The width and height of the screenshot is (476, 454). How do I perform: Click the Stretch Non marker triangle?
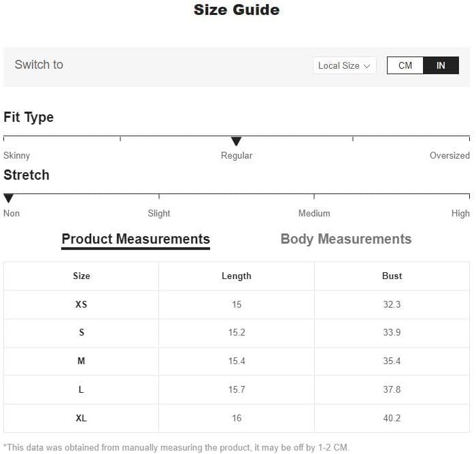pyautogui.click(x=8, y=199)
